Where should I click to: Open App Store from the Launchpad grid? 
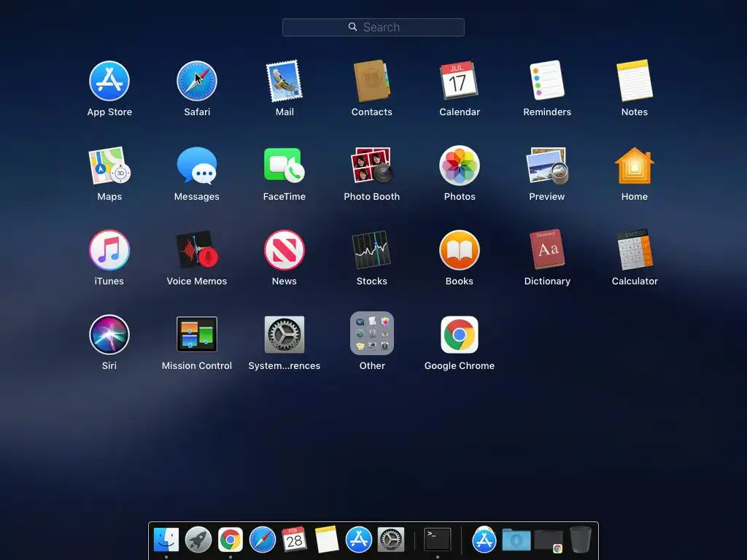pyautogui.click(x=109, y=81)
